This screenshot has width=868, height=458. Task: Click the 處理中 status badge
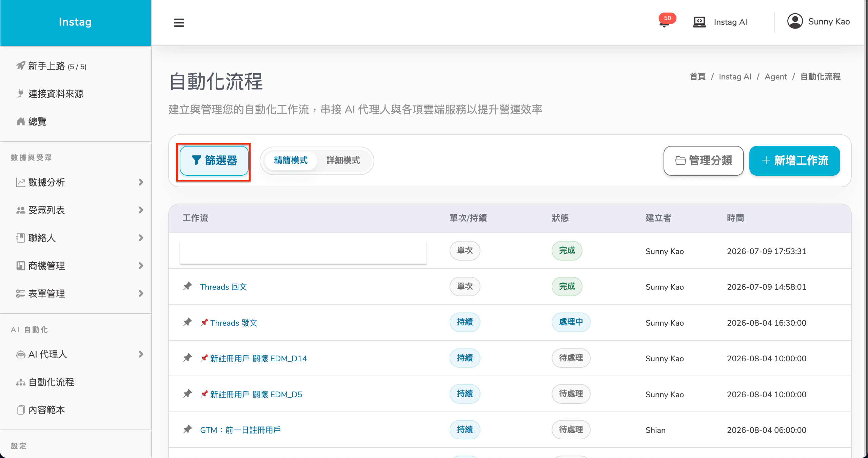pyautogui.click(x=571, y=322)
